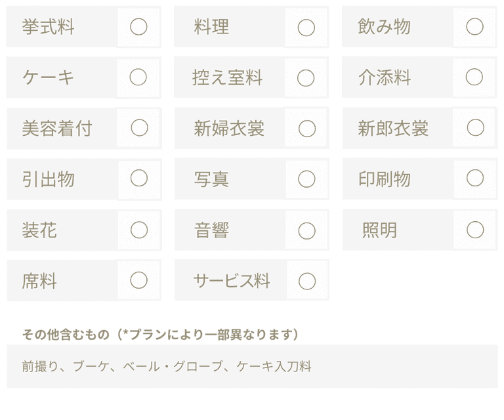Select the 引出物 radio button
The width and height of the screenshot is (504, 420).
[139, 178]
